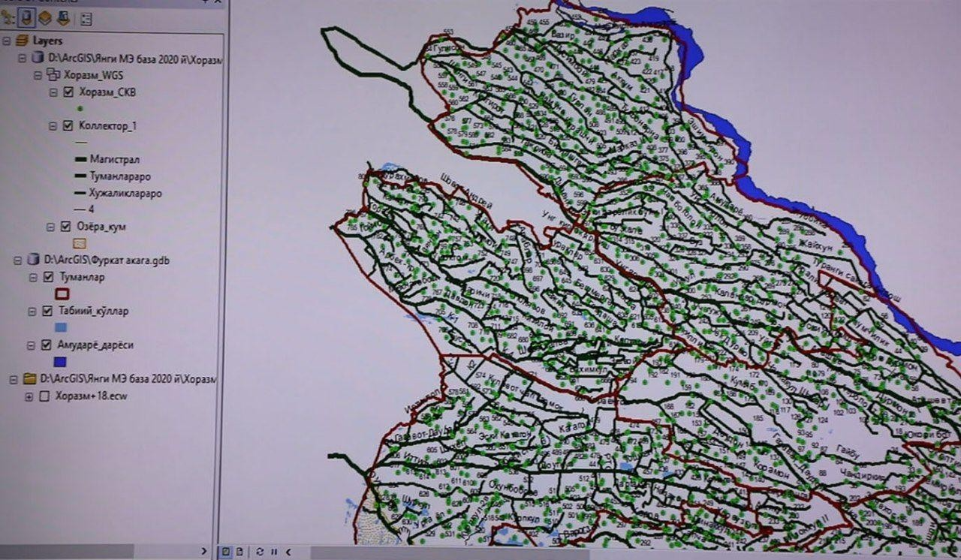Hide the Коллектор_1 layer
This screenshot has height=560, width=961.
[x=69, y=126]
